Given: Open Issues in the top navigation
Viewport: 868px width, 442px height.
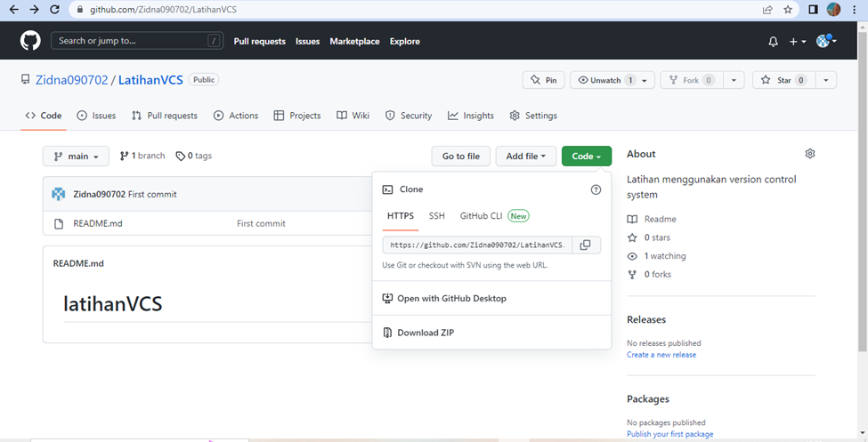Looking at the screenshot, I should tap(308, 42).
